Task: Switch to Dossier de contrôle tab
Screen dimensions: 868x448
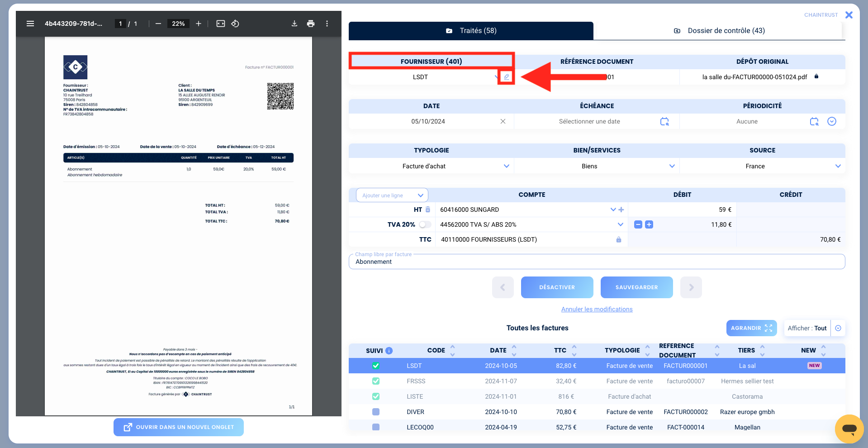Action: (719, 31)
